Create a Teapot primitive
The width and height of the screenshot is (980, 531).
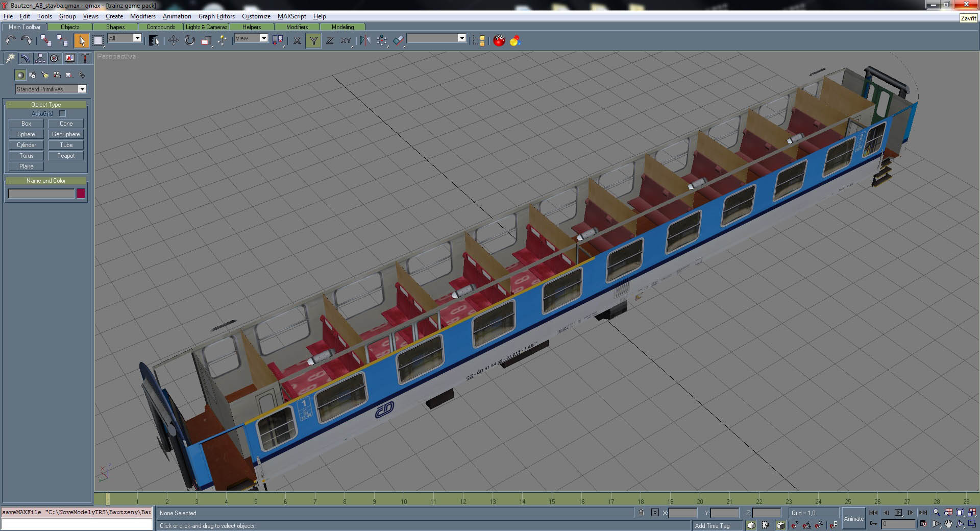tap(66, 156)
